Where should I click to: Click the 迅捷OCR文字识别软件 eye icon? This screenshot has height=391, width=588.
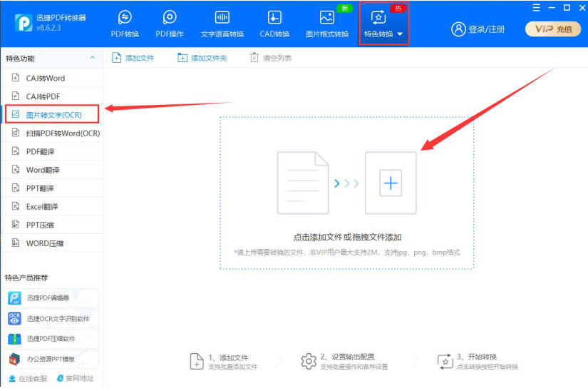[15, 318]
